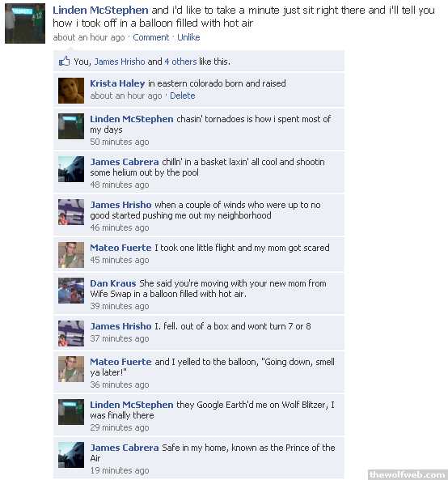Open Linden McStephen's name in post header

pos(100,10)
